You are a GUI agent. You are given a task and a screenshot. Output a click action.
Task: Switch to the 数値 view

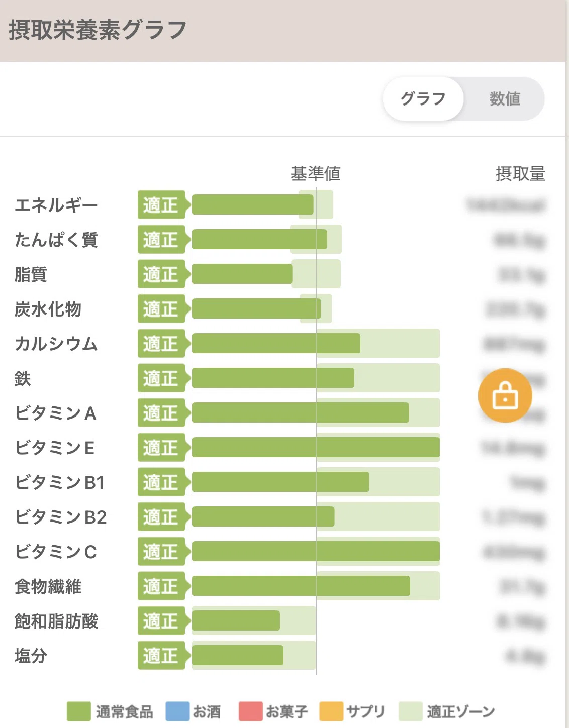coord(505,98)
